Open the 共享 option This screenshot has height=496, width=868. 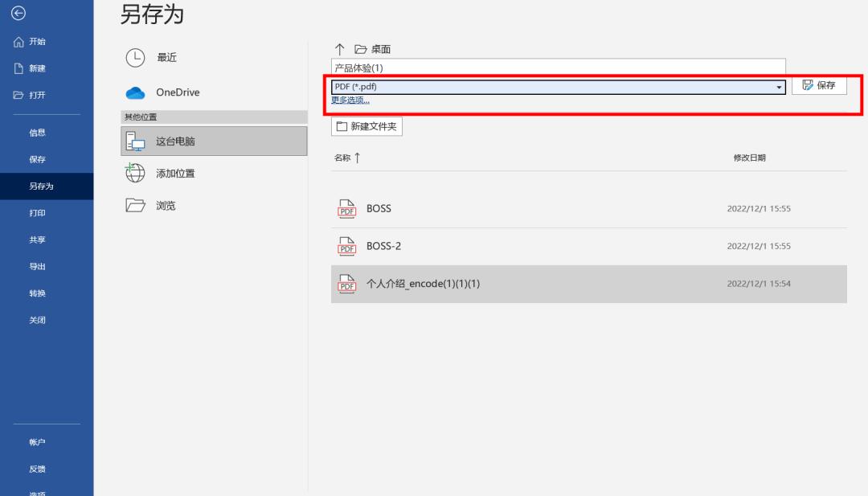[x=37, y=239]
